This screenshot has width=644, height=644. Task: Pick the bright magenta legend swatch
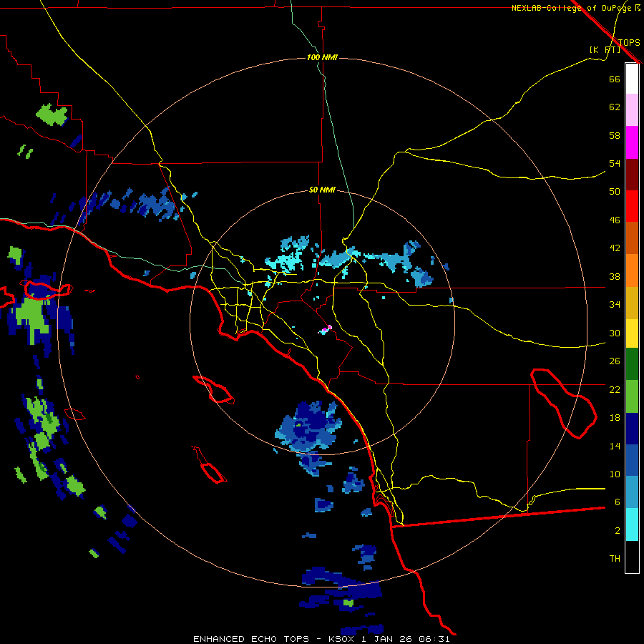[x=632, y=142]
